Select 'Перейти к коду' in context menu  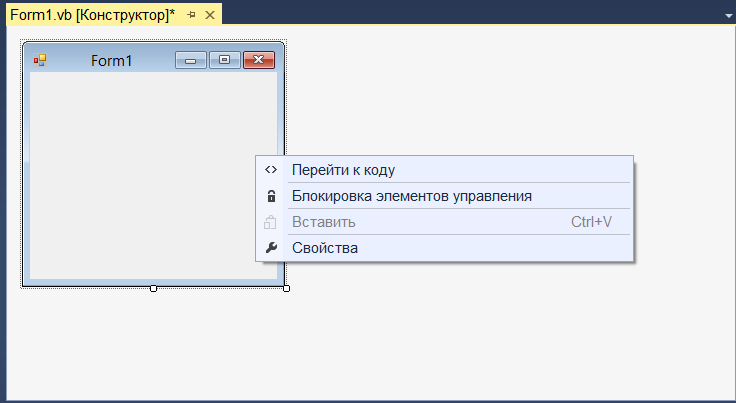click(x=444, y=170)
